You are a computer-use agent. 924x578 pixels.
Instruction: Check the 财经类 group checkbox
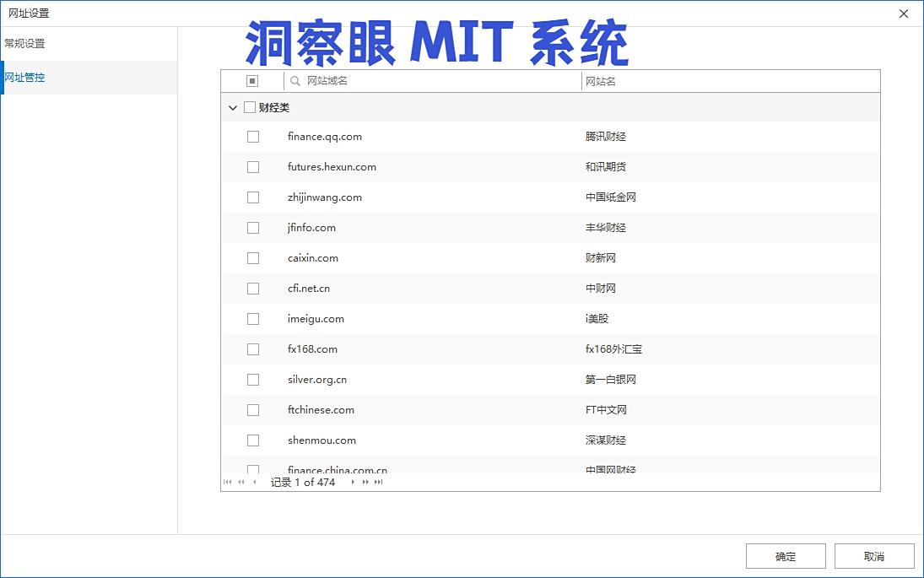250,107
